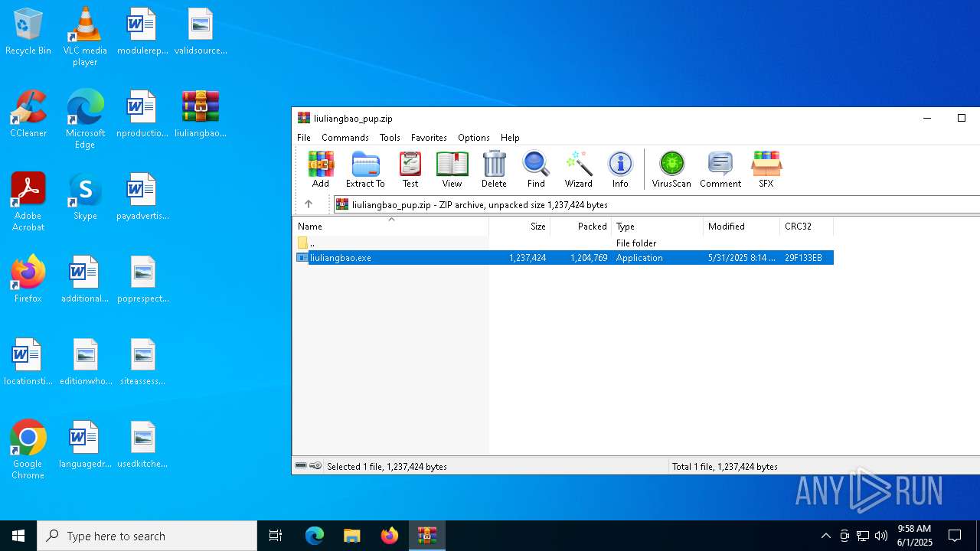
Task: Click the taskbar search box
Action: (x=147, y=536)
